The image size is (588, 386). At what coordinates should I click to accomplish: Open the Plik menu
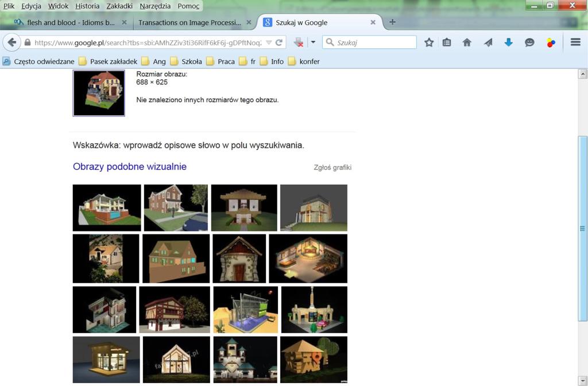coord(9,6)
